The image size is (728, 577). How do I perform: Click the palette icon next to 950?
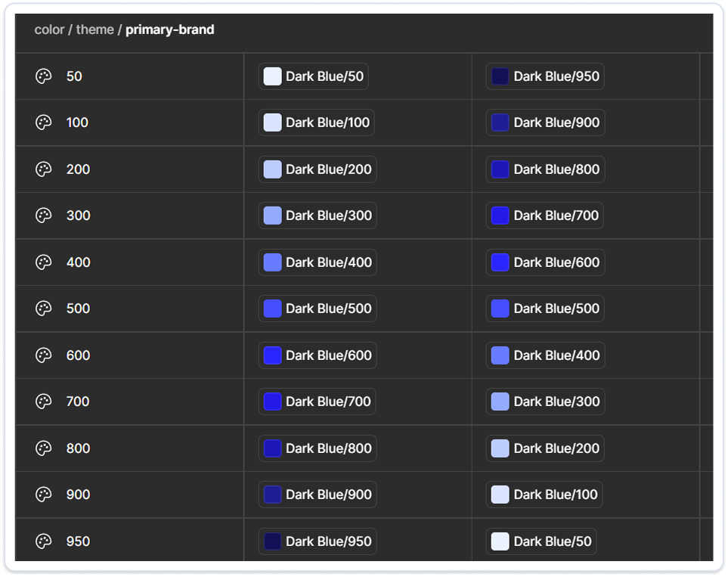click(x=44, y=541)
